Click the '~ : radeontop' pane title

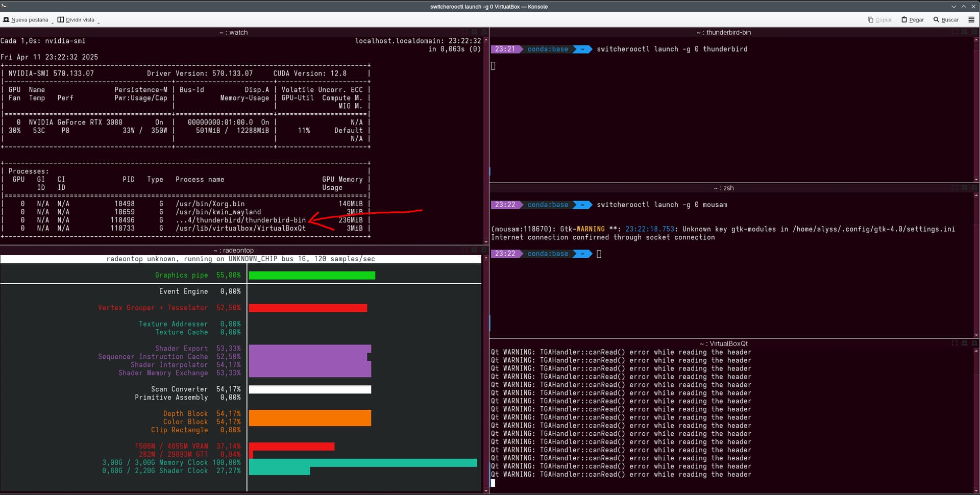click(x=233, y=250)
